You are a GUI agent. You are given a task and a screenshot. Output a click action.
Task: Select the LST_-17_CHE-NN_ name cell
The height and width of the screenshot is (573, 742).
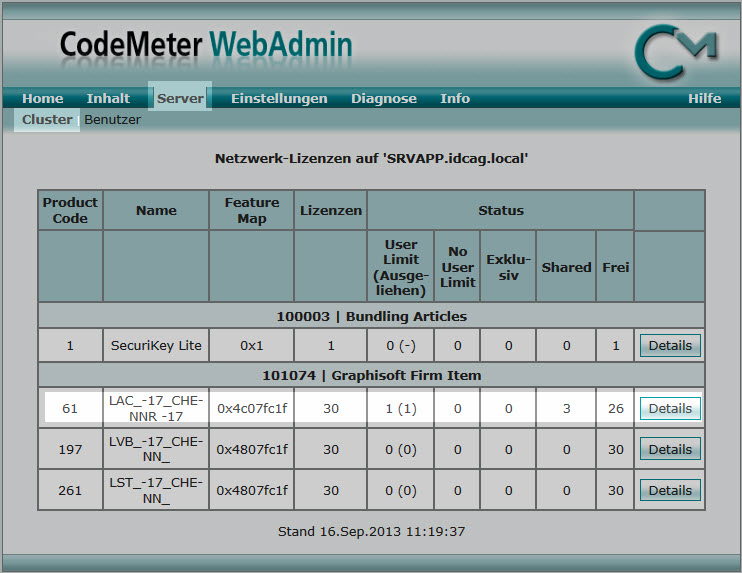pos(156,490)
